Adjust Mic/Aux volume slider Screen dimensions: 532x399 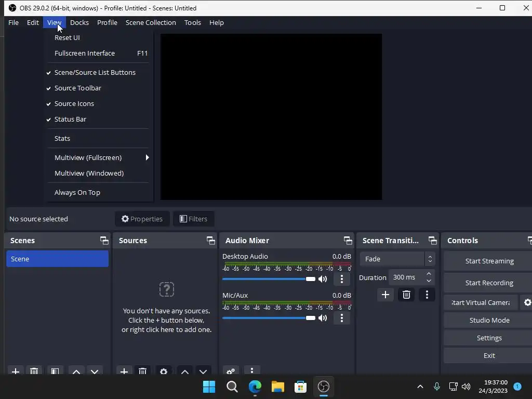(x=269, y=318)
